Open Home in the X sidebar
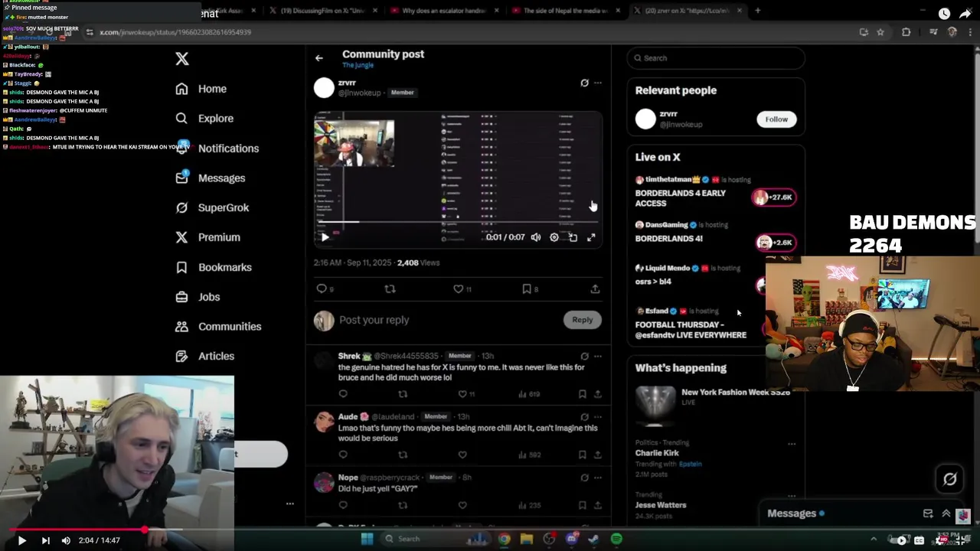The height and width of the screenshot is (551, 980). point(201,89)
